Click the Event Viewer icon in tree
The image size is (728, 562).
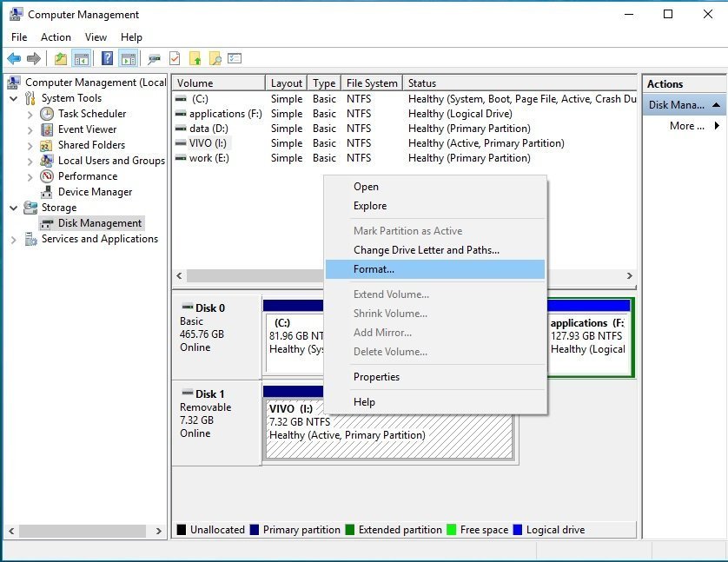pos(47,129)
